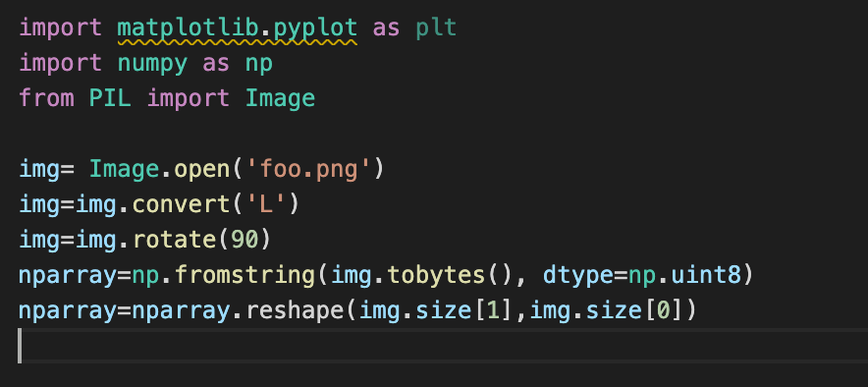Place cursor on plt alias
868x387 pixels.
point(436,28)
